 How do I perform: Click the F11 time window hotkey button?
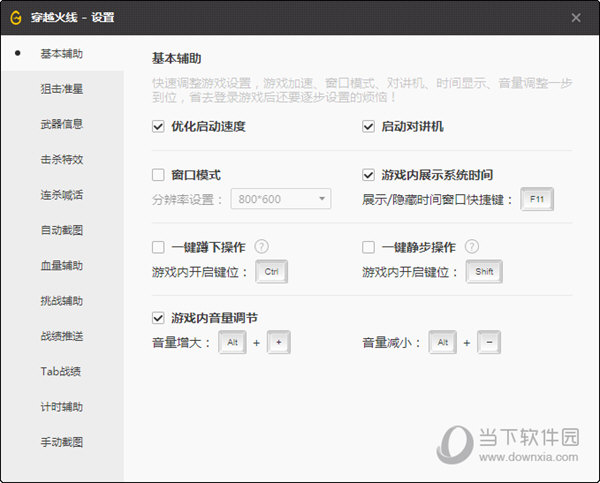point(537,199)
